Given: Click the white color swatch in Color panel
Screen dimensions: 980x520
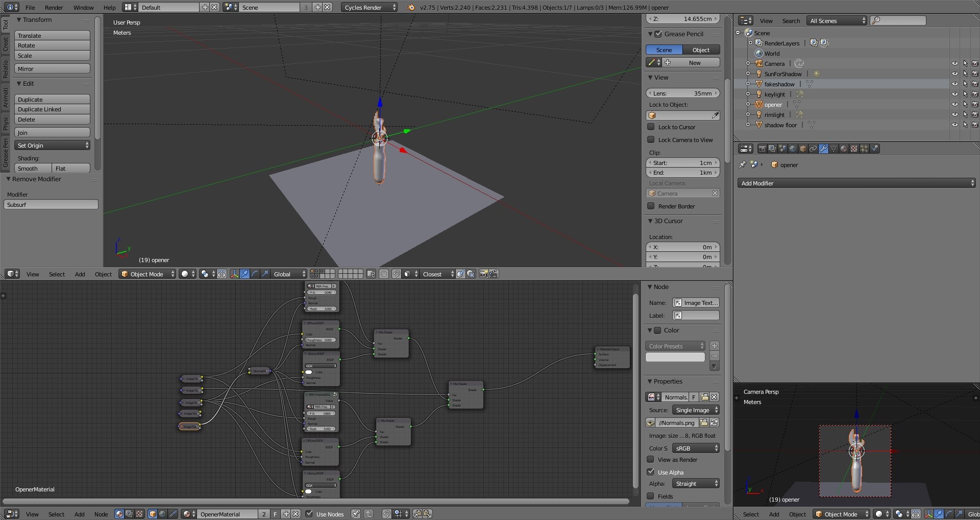Looking at the screenshot, I should click(675, 357).
